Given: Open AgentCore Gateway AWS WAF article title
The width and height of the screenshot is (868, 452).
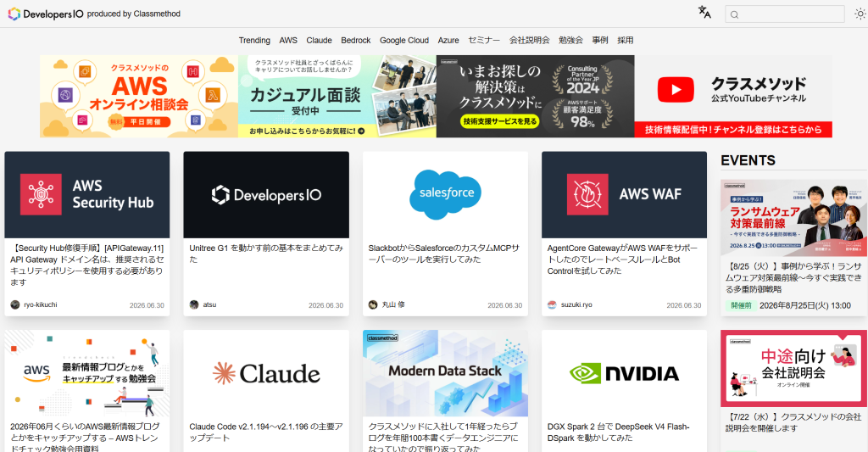Looking at the screenshot, I should click(622, 259).
